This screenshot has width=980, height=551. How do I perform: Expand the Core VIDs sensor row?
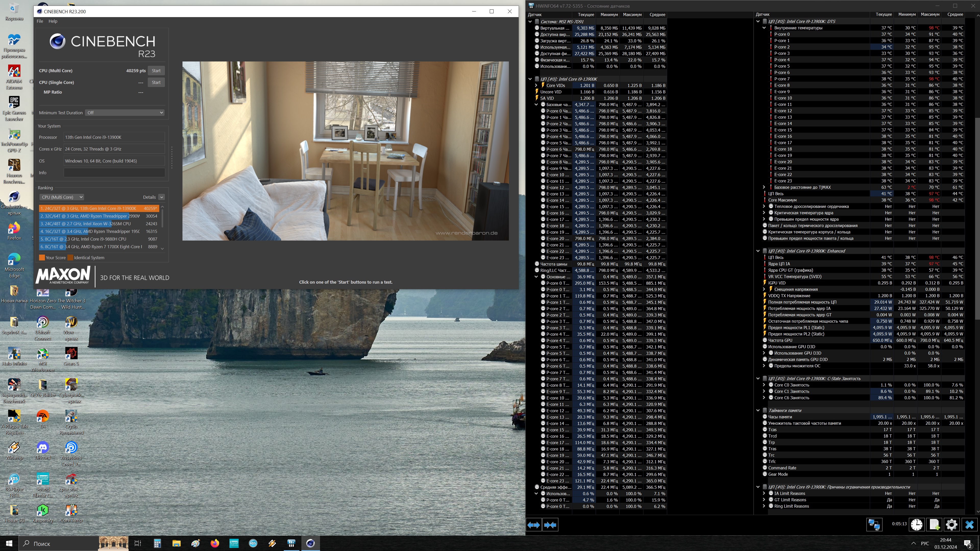[x=536, y=85]
